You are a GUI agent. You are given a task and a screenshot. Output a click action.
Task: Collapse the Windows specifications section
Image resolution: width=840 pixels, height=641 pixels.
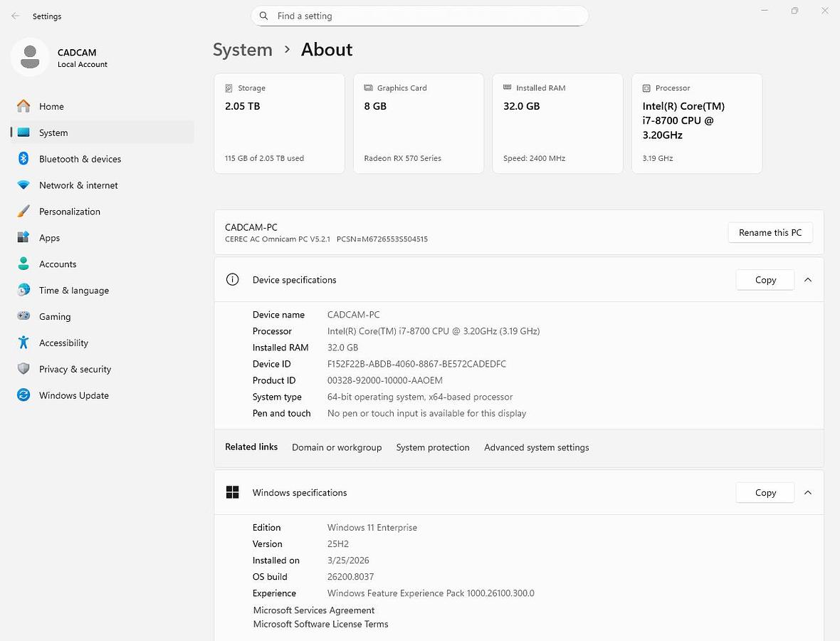(808, 493)
